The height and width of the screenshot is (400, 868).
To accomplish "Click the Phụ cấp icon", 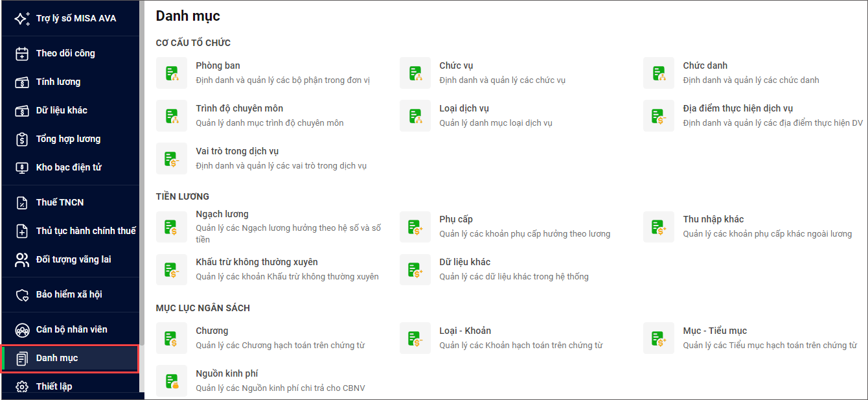I will pos(415,227).
